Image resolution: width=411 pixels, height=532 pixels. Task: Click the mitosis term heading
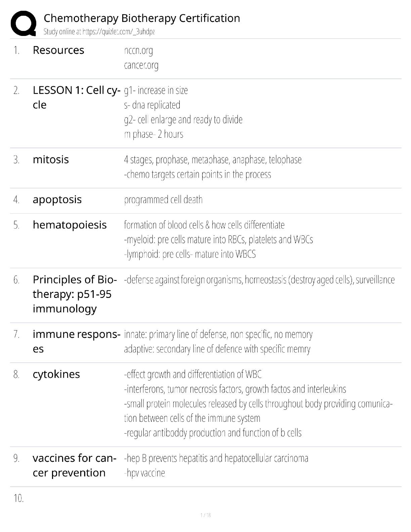point(51,160)
